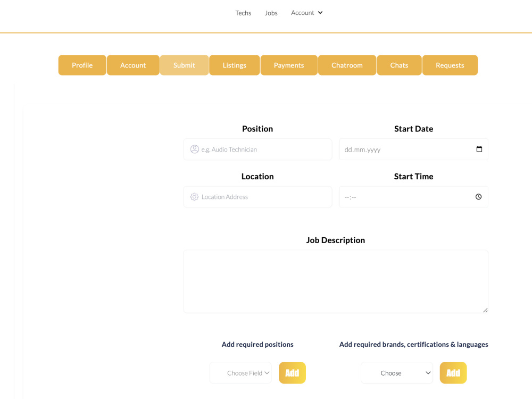Click the Add required positions label
Viewport: 532px width, 399px height.
click(257, 344)
